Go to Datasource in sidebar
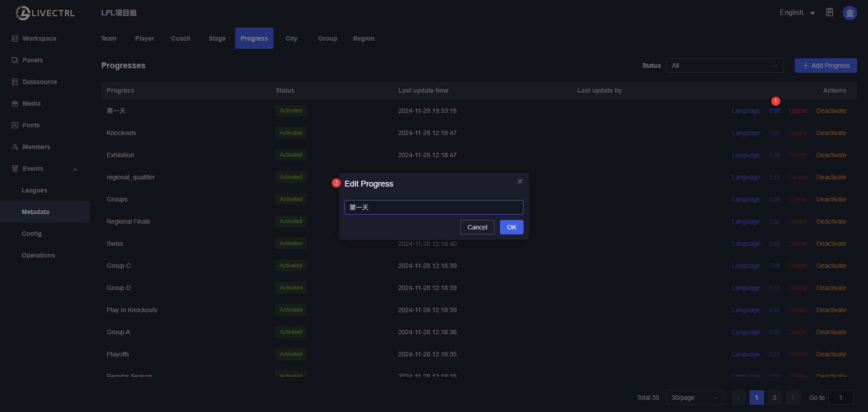 (39, 82)
